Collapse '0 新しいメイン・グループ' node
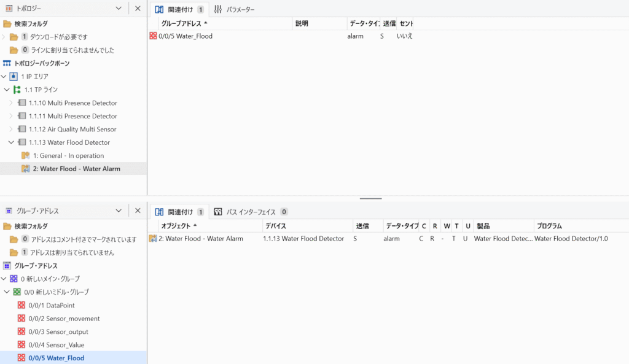The height and width of the screenshot is (364, 629). click(x=4, y=279)
